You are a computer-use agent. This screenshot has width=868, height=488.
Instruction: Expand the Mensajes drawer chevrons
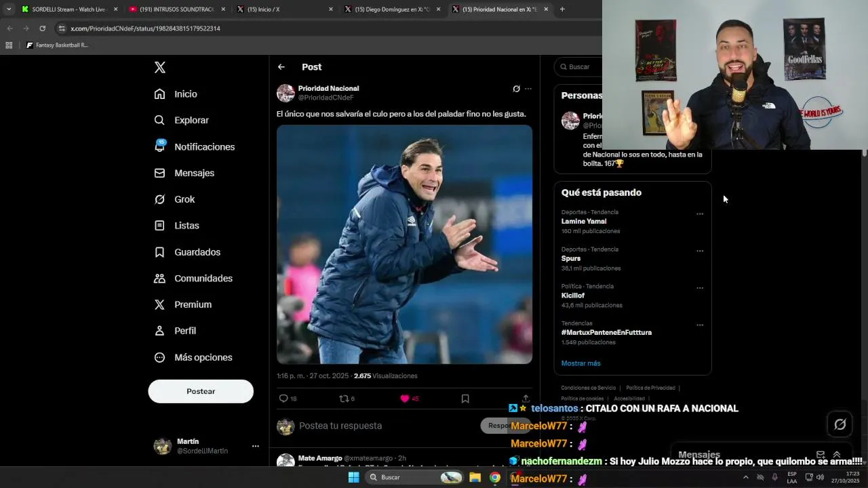[x=837, y=455]
